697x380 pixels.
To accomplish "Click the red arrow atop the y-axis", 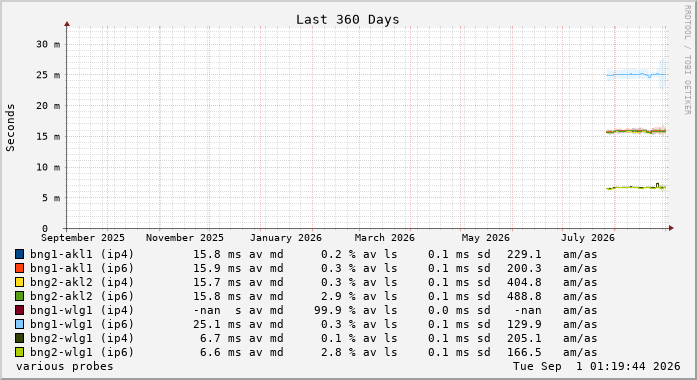I will 67,24.
